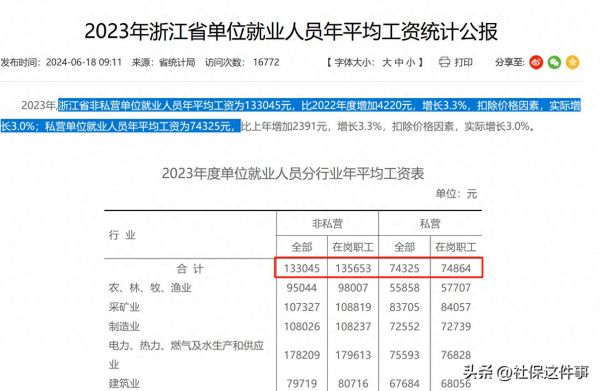Viewport: 600px width, 391px height.
Task: Click the 农、林、牧、渔业 row label
Action: (150, 288)
